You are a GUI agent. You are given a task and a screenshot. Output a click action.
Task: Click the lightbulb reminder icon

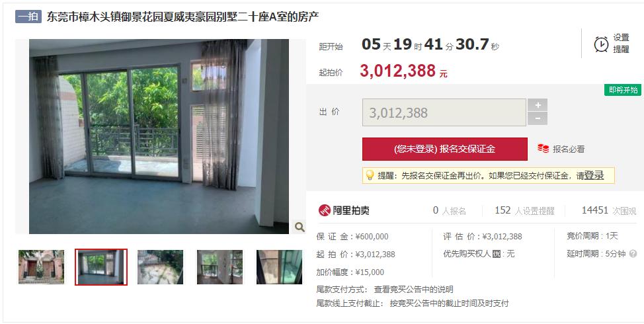tap(370, 175)
